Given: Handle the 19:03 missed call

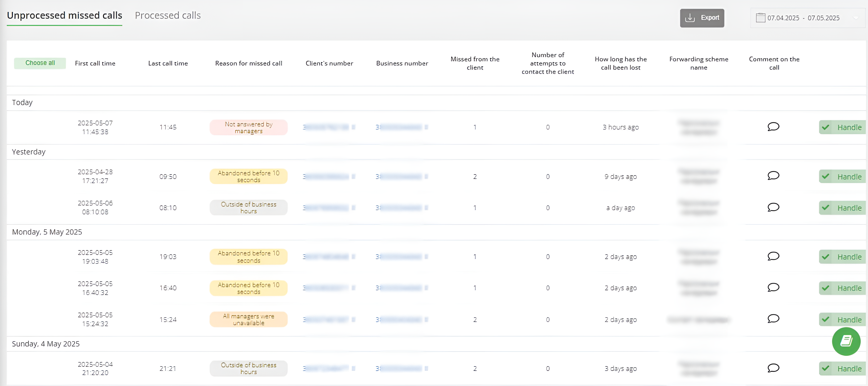Looking at the screenshot, I should [x=843, y=257].
